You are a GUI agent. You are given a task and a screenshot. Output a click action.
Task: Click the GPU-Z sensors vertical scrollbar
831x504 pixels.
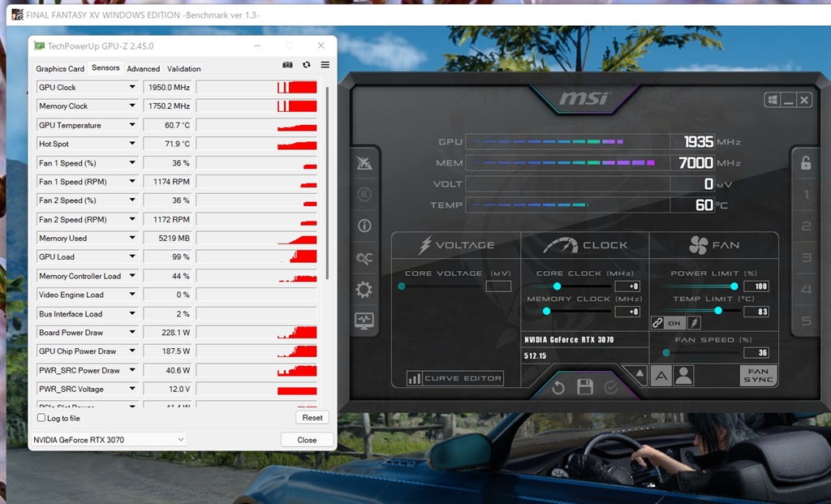click(327, 183)
